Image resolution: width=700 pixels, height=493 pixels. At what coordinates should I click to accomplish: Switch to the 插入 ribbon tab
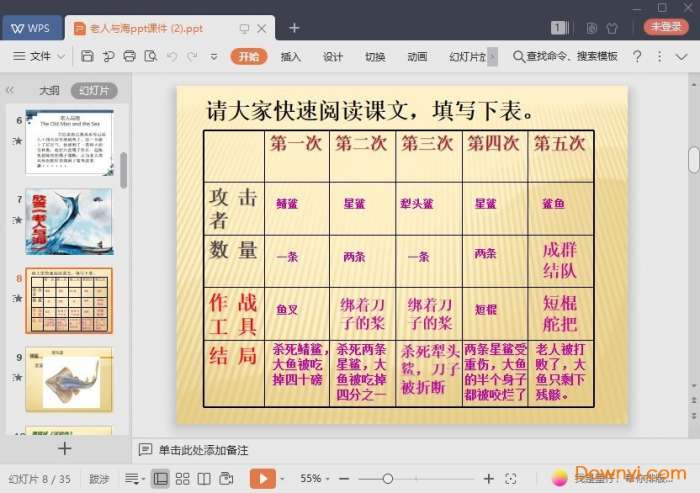click(x=291, y=57)
